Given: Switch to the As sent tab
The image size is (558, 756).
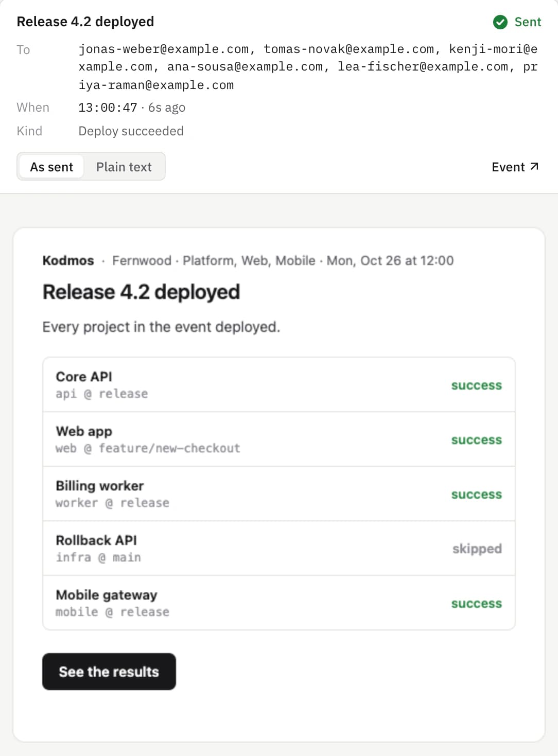Looking at the screenshot, I should click(51, 167).
